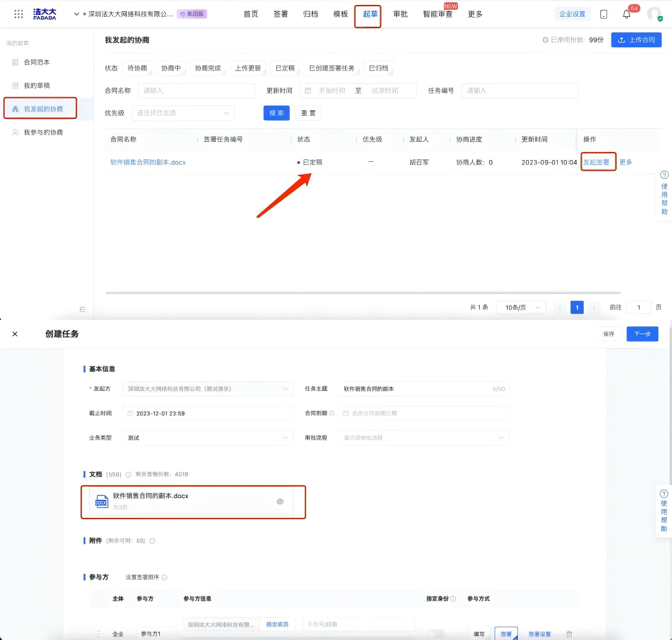Toggle the 指定身份 switch
The image size is (672, 640).
click(x=435, y=634)
